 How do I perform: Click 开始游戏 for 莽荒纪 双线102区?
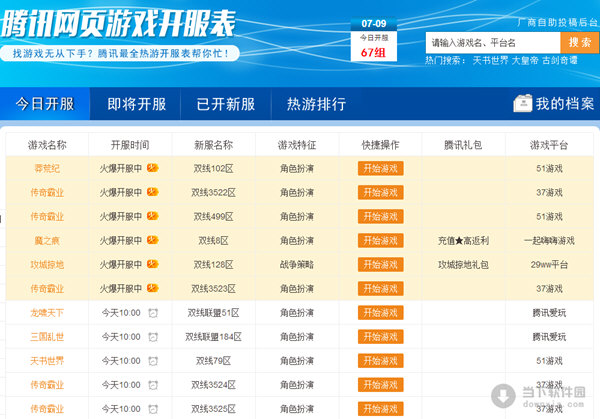(x=380, y=168)
